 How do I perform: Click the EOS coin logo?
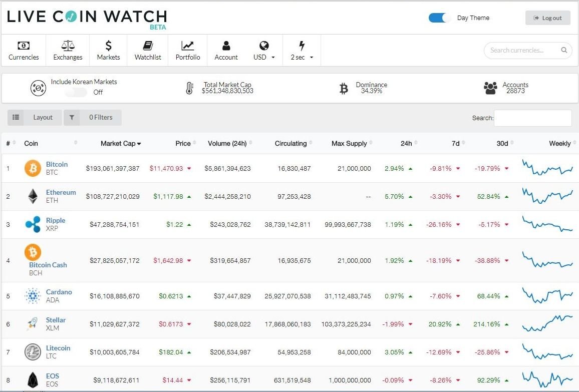[33, 380]
